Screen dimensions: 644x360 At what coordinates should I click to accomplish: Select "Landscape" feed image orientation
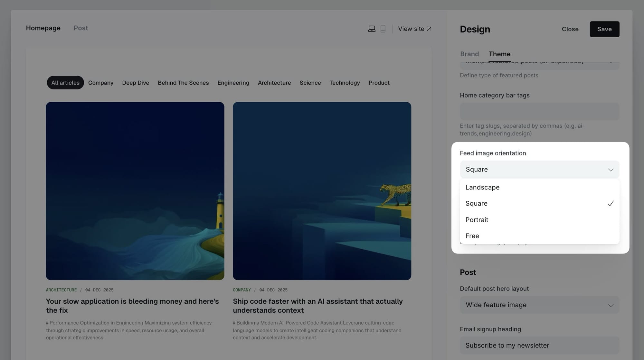click(482, 187)
